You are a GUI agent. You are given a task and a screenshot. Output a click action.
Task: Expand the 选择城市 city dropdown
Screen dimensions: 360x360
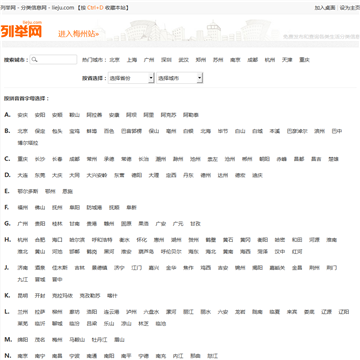click(180, 78)
